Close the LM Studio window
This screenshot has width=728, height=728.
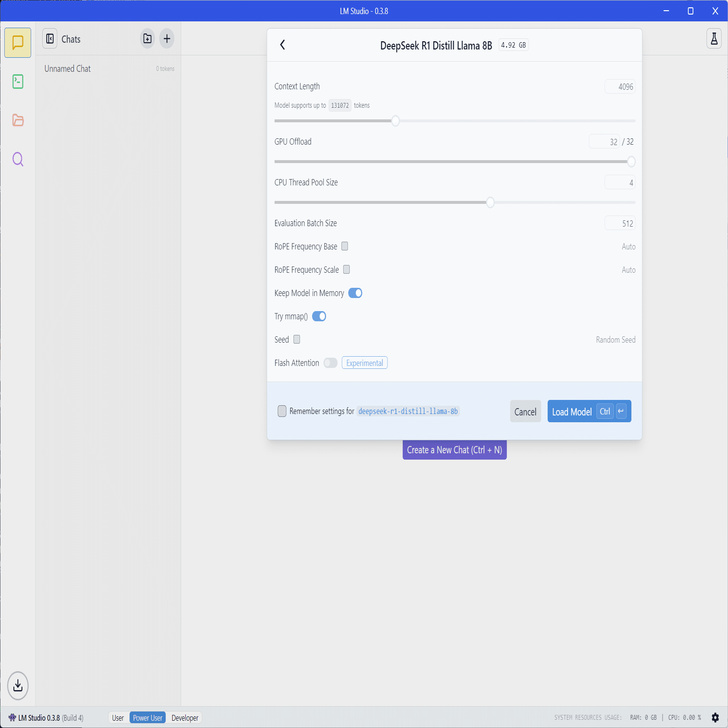click(x=715, y=11)
